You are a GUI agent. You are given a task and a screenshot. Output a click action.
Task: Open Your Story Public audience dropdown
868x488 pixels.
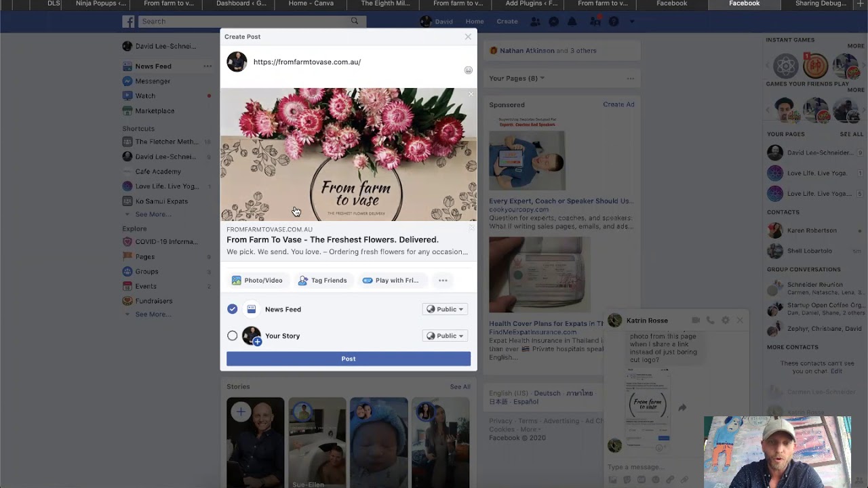tap(445, 336)
